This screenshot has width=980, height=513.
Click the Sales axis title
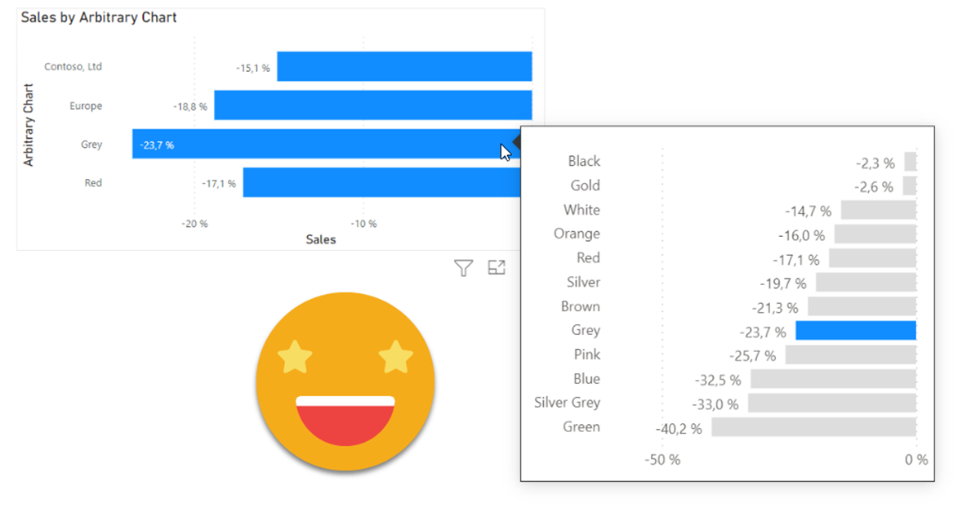point(319,239)
